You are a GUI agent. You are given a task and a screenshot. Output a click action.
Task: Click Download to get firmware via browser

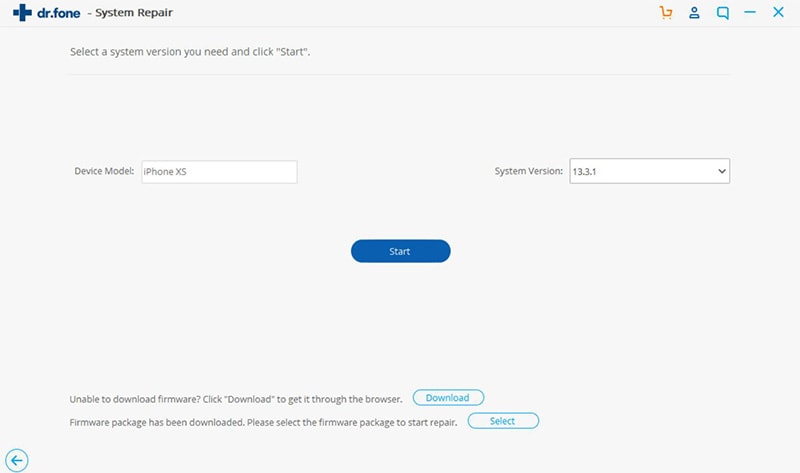coord(448,397)
